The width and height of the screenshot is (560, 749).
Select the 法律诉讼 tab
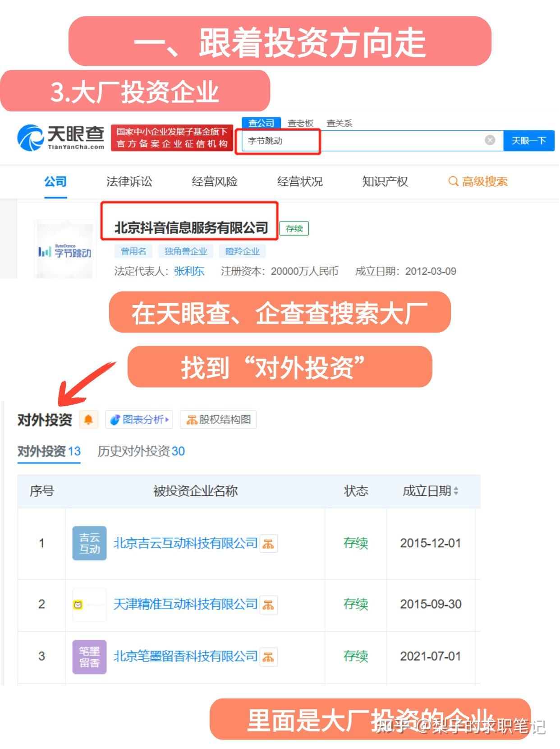129,181
